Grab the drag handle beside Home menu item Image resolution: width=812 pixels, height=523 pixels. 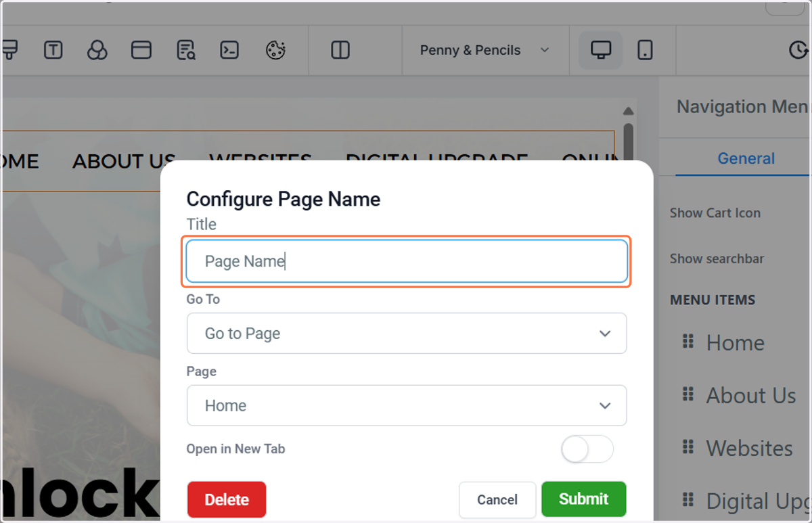tap(688, 342)
